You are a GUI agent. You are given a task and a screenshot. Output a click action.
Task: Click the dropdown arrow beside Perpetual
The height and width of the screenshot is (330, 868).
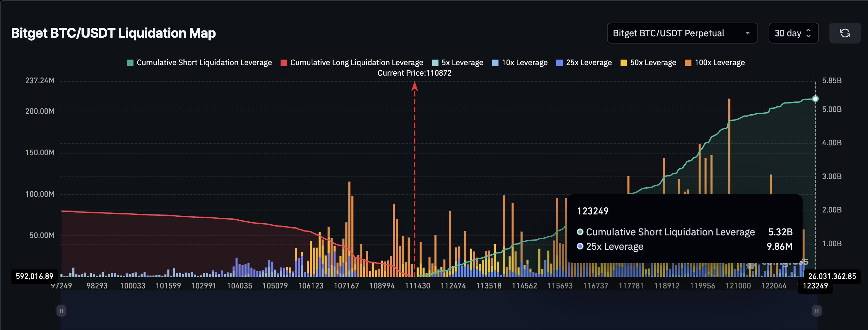point(747,33)
